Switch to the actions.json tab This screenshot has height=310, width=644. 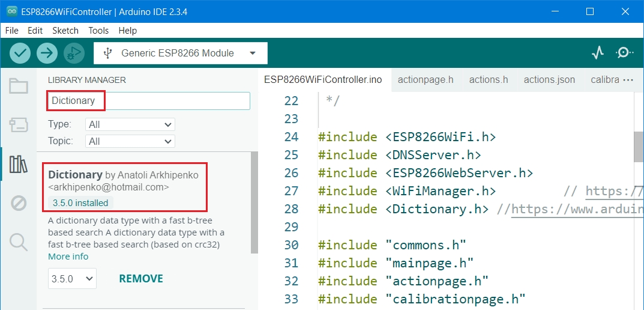click(549, 79)
